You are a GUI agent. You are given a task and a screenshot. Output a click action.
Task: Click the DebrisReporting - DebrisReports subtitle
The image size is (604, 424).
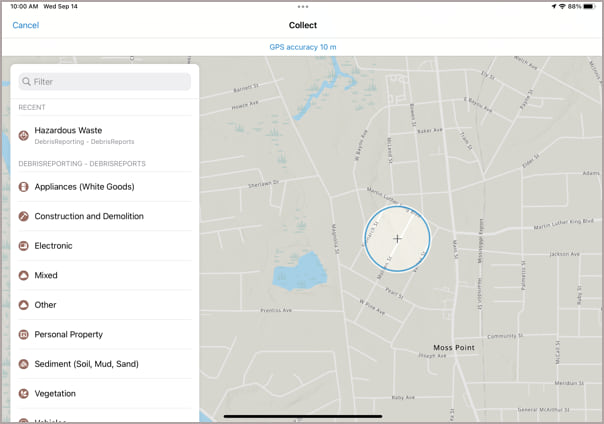coord(84,142)
